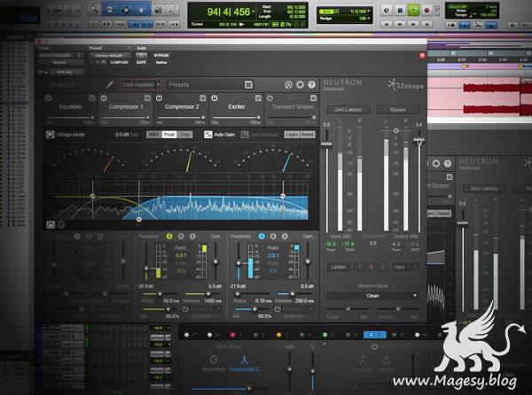Open Neutron help question mark icon
This screenshot has width=532, height=395.
pos(311,85)
